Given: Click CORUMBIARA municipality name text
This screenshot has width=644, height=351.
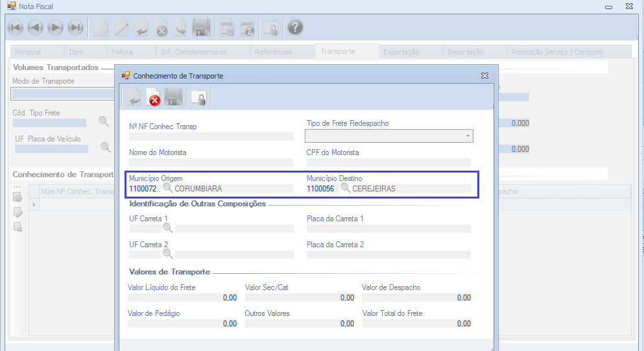Looking at the screenshot, I should 198,189.
